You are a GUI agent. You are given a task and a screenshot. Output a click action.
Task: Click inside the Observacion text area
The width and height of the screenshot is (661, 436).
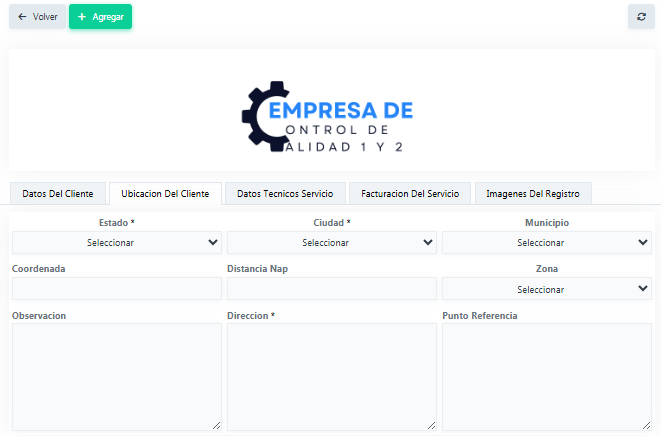point(117,376)
